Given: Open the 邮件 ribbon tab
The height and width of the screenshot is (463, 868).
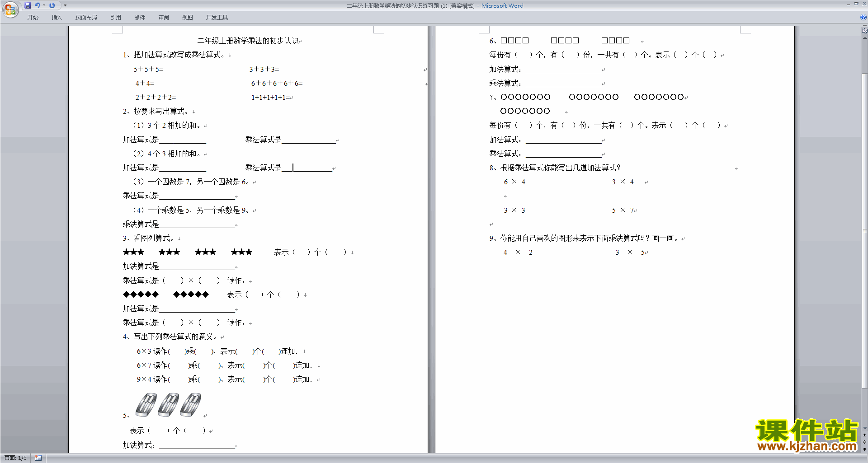Looking at the screenshot, I should (140, 18).
